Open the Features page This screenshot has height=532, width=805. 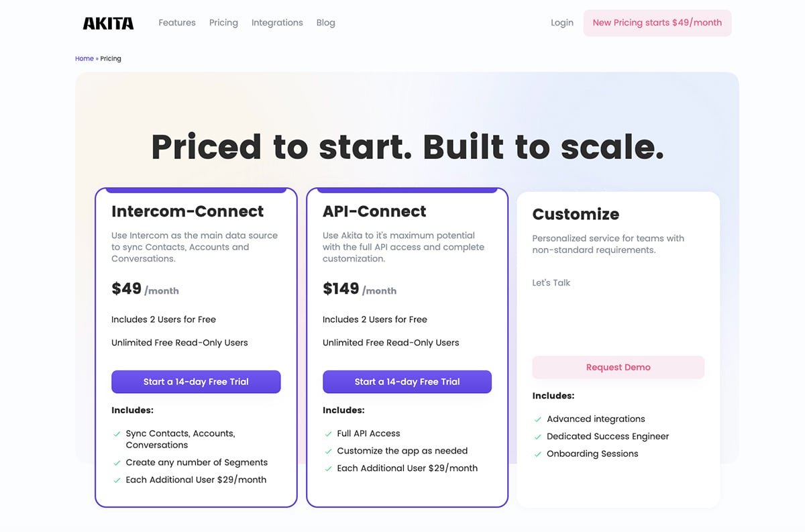pos(176,22)
